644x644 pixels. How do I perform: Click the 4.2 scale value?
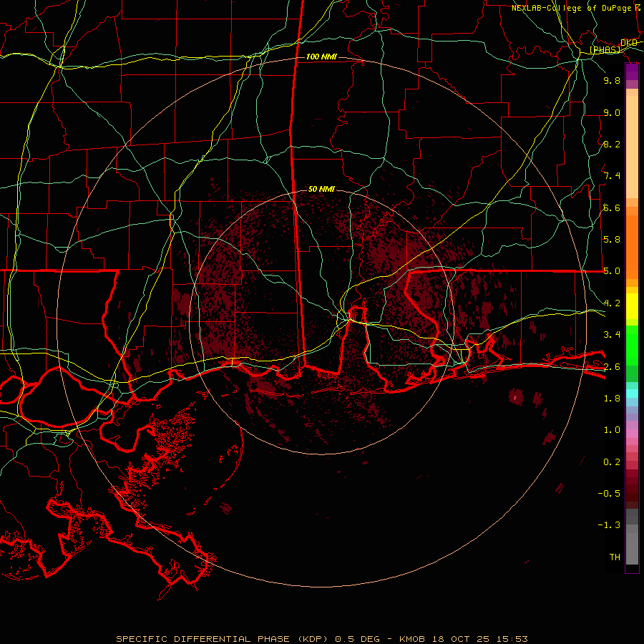click(612, 303)
